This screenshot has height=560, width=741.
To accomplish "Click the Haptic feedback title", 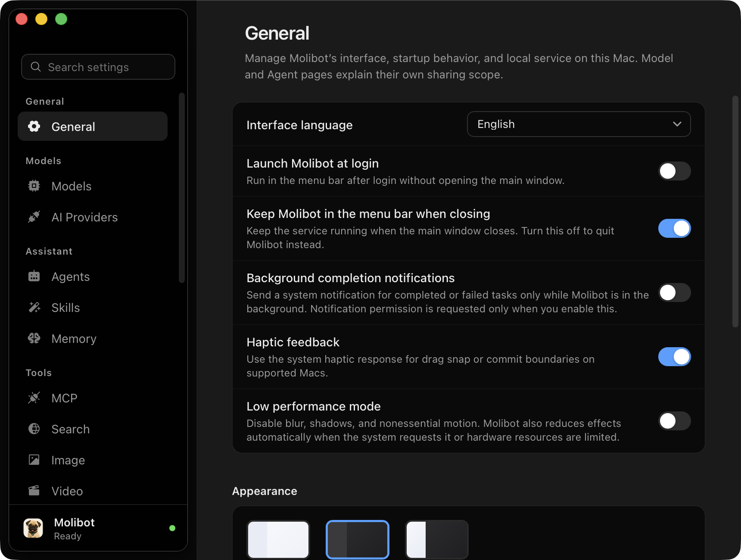I will pyautogui.click(x=293, y=342).
